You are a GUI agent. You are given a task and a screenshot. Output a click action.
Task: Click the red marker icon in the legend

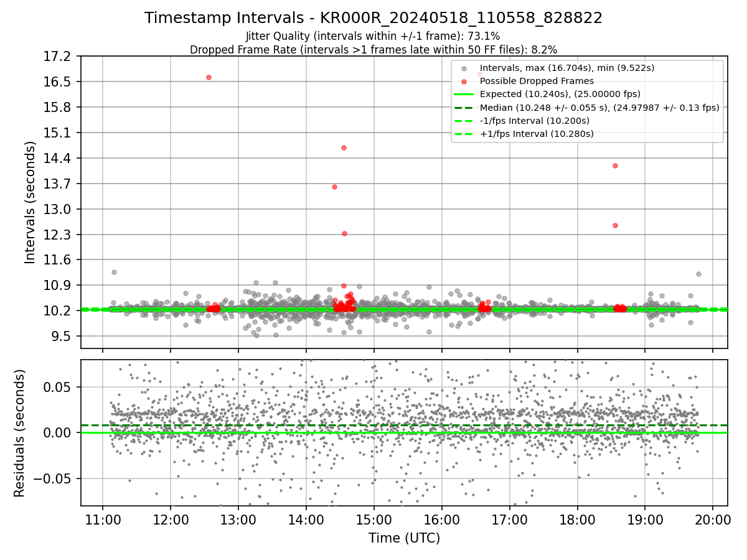[464, 81]
